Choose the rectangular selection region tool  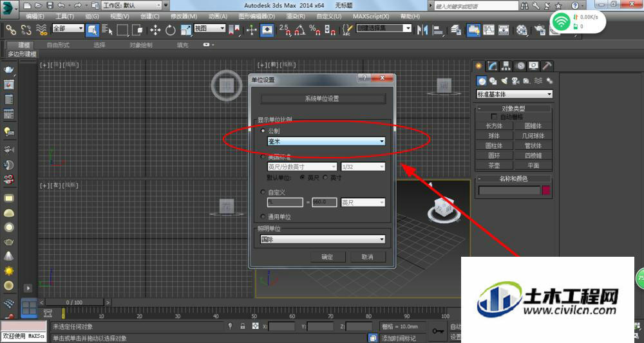tap(122, 30)
